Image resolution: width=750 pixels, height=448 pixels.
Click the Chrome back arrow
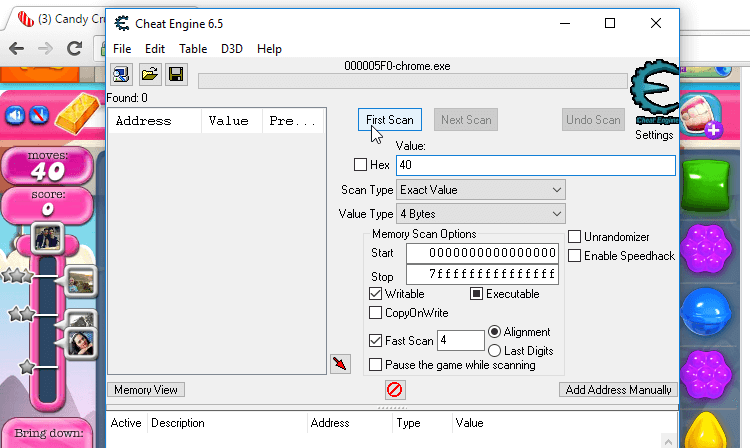(x=16, y=48)
